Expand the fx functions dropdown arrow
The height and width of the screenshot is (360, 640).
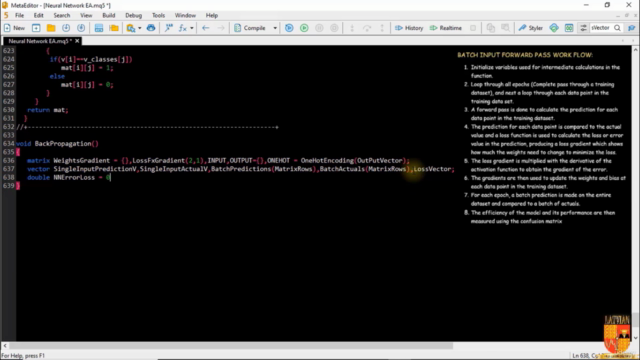pyautogui.click(x=192, y=28)
